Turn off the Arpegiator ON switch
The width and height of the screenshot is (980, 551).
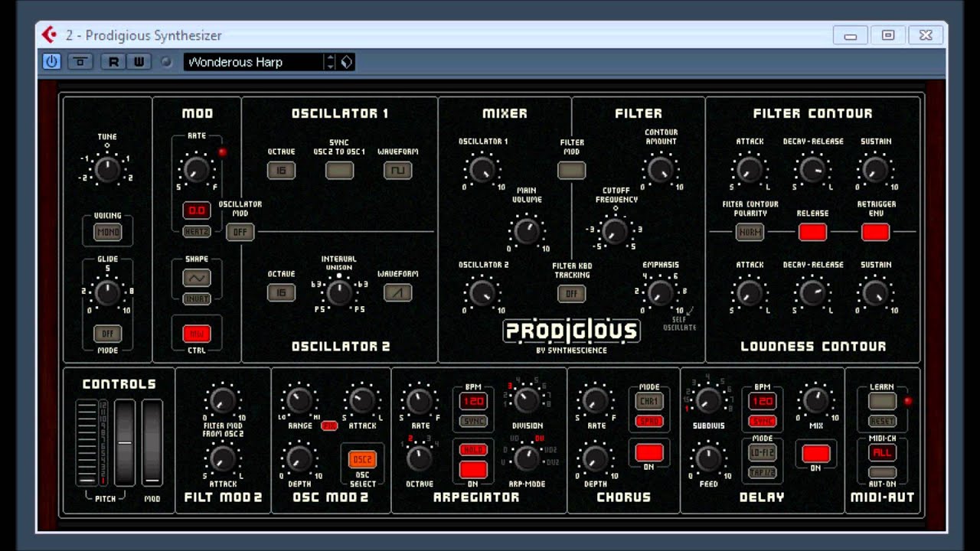tap(473, 469)
